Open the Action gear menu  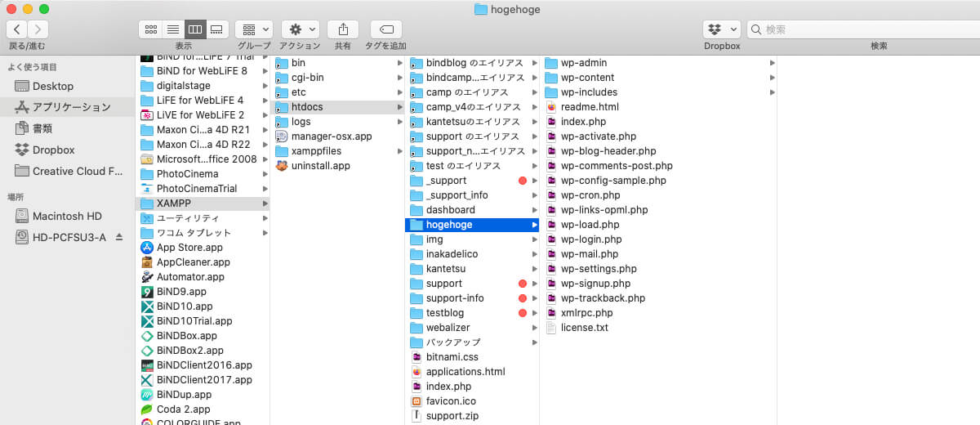[300, 29]
